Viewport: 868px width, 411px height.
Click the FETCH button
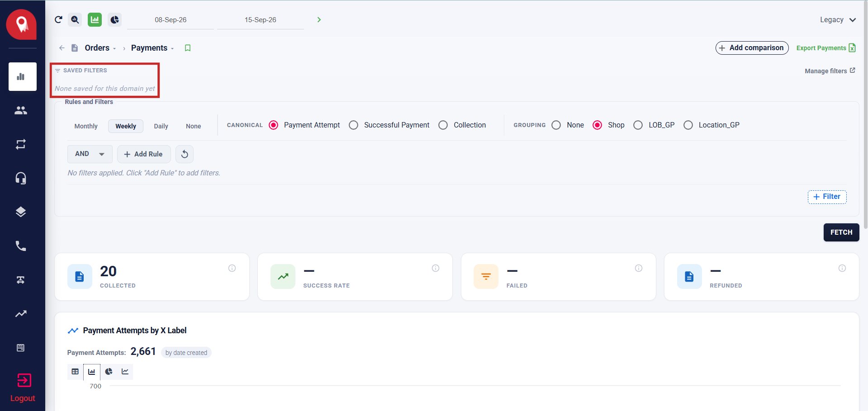841,232
